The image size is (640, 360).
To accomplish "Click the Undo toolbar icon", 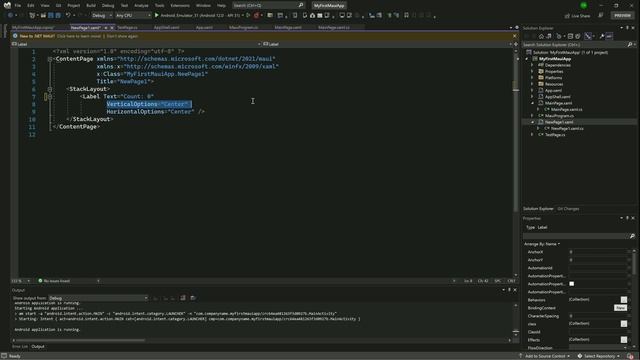I will (x=68, y=15).
